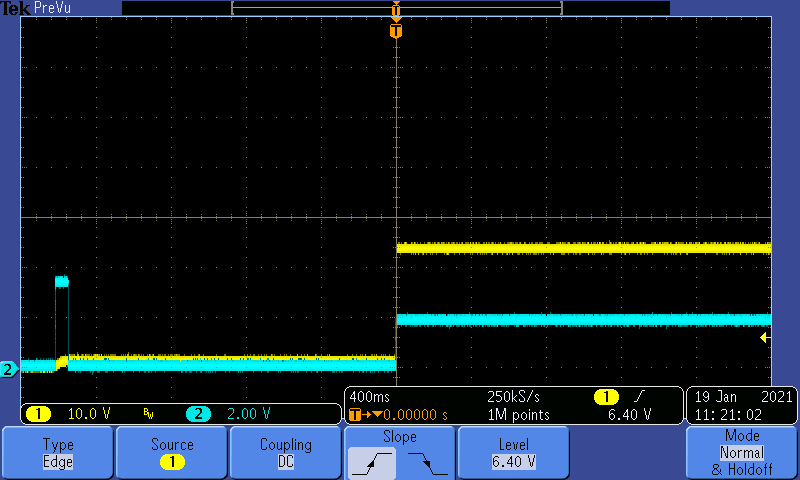The image size is (800, 480).
Task: Click the yellow trigger level arrow
Action: 765,337
